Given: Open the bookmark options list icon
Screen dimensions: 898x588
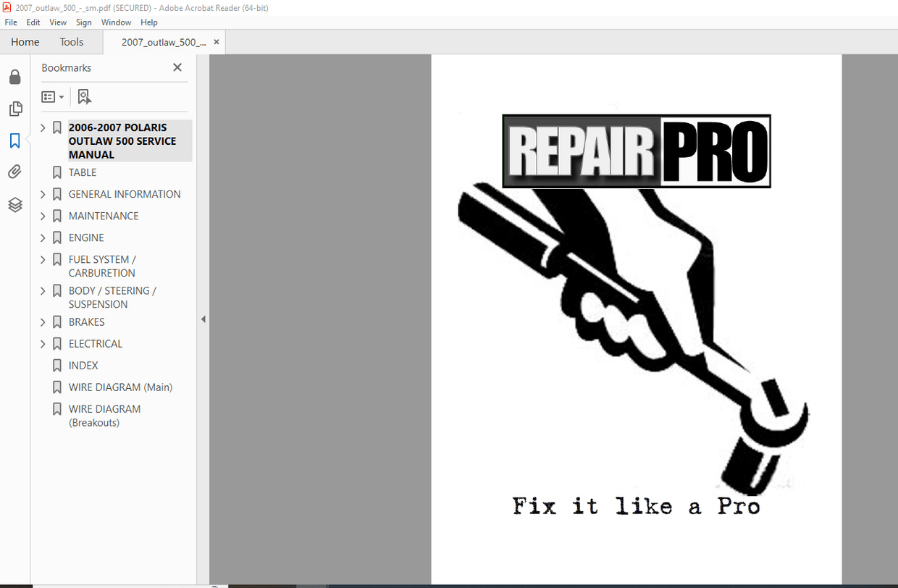Looking at the screenshot, I should [x=51, y=96].
